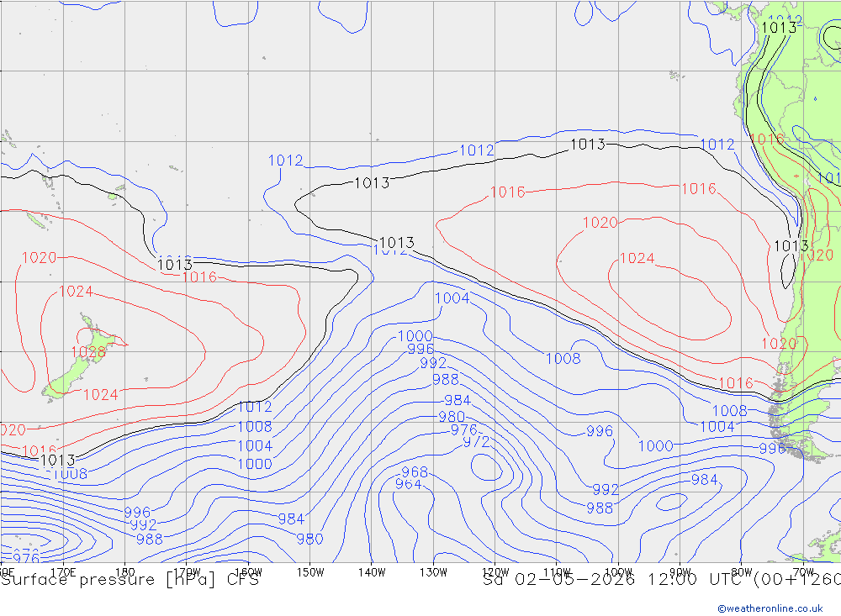Click the 150W longitude label
This screenshot has height=616, width=841.
tap(310, 572)
